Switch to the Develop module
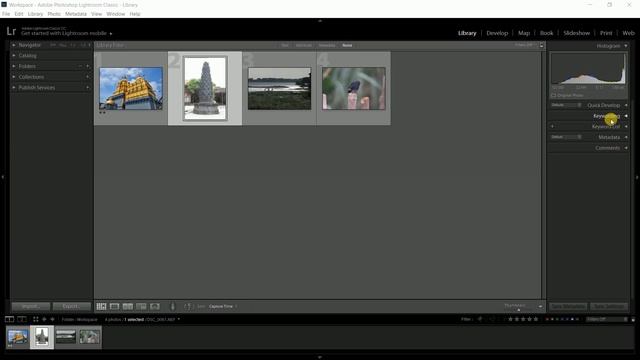Image resolution: width=640 pixels, height=360 pixels. [497, 33]
